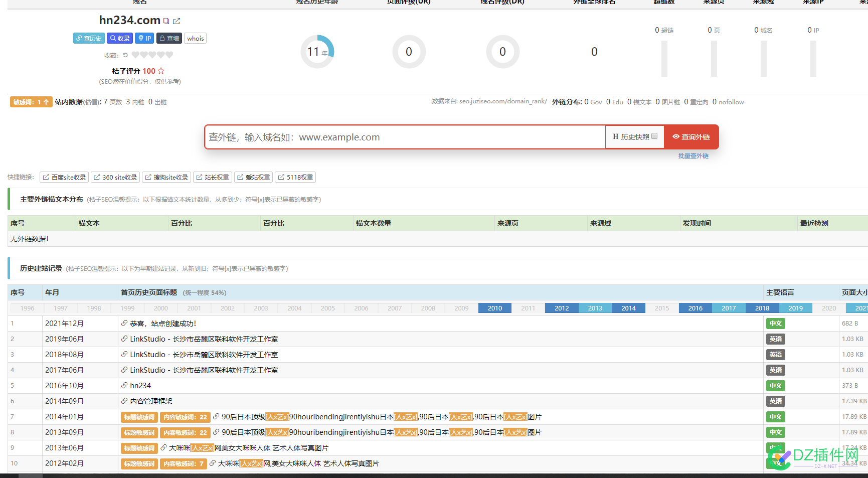868x478 pixels.
Task: Open 恭喜，站点创建成功! history title
Action: [163, 324]
